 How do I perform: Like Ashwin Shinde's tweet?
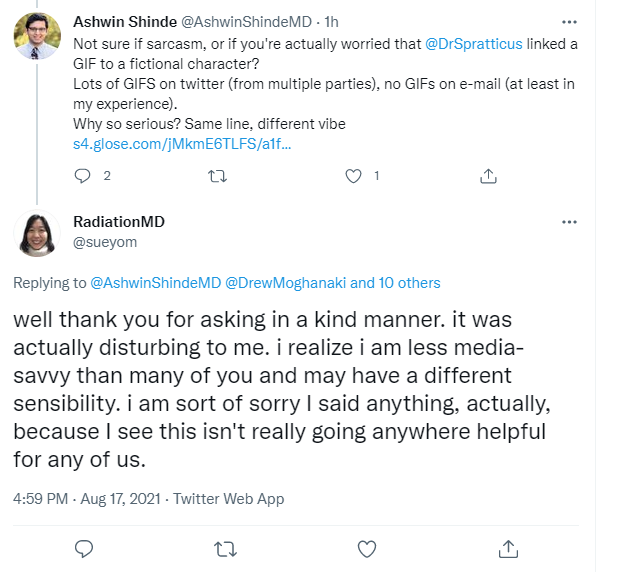353,175
